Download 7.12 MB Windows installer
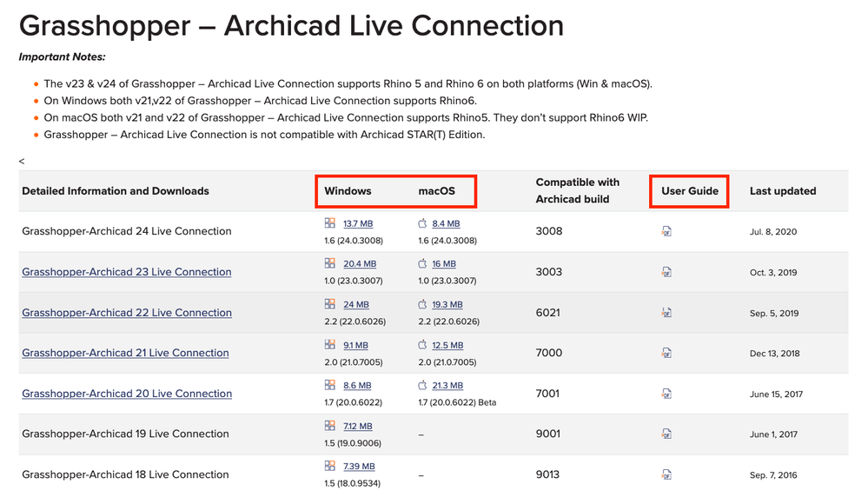The height and width of the screenshot is (504, 868). pos(358,426)
